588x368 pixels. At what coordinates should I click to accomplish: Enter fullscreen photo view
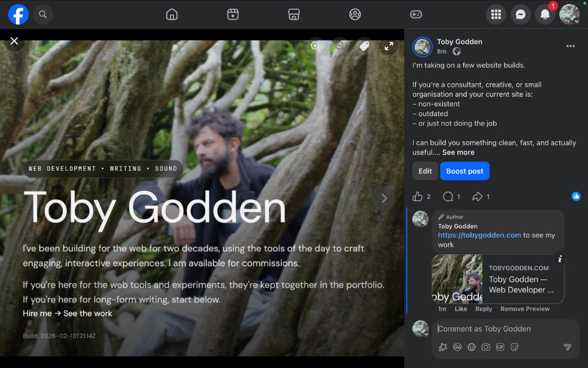point(389,46)
